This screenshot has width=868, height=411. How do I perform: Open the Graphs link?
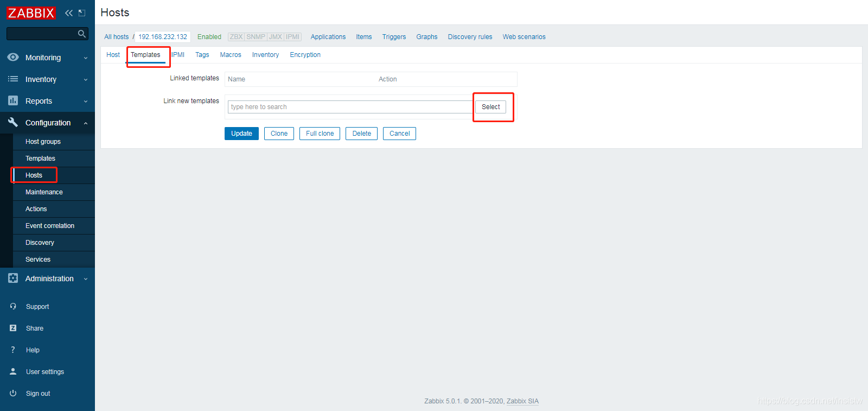[x=427, y=37]
